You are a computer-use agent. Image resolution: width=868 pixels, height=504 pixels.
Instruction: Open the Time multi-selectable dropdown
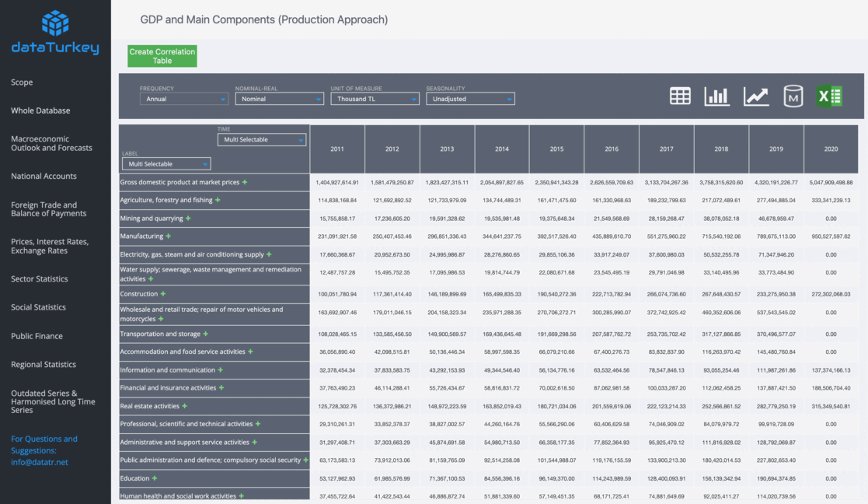click(262, 140)
